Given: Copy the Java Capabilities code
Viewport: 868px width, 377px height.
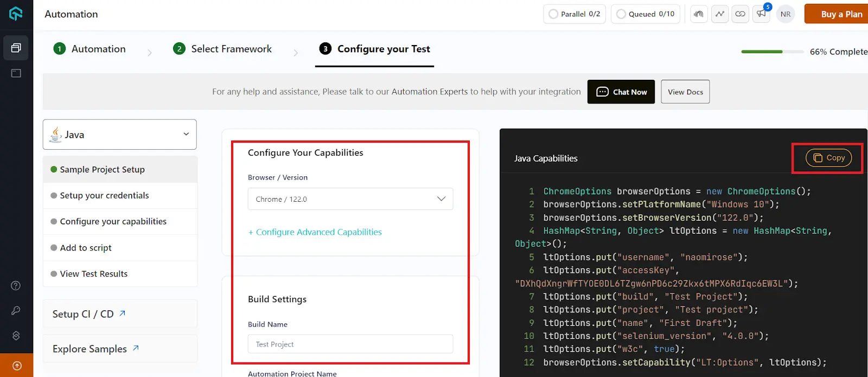Looking at the screenshot, I should (x=828, y=158).
